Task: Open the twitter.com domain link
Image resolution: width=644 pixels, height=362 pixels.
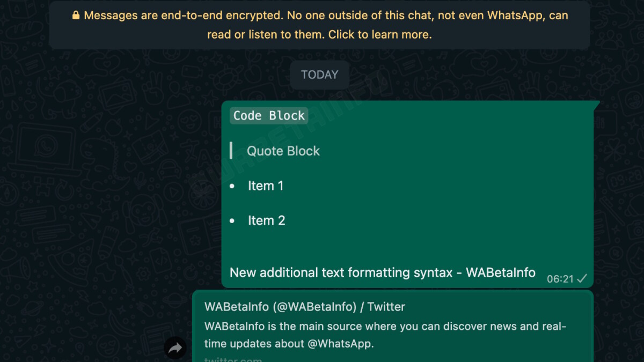Action: point(233,359)
